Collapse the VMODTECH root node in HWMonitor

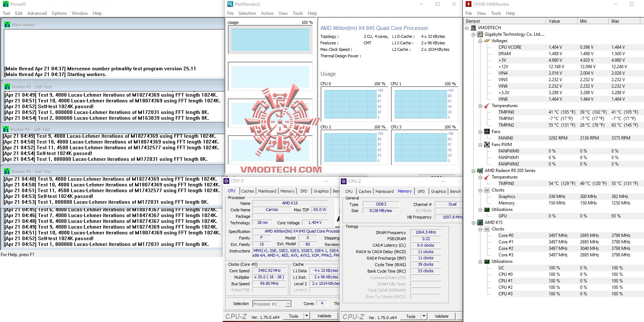tap(467, 28)
